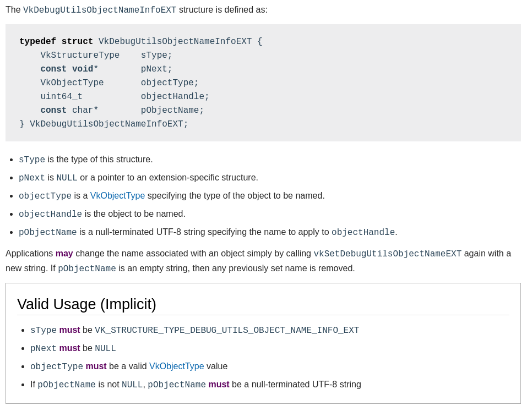Click the pObjectName code span
Viewport: 532px width, 411px height.
47,232
